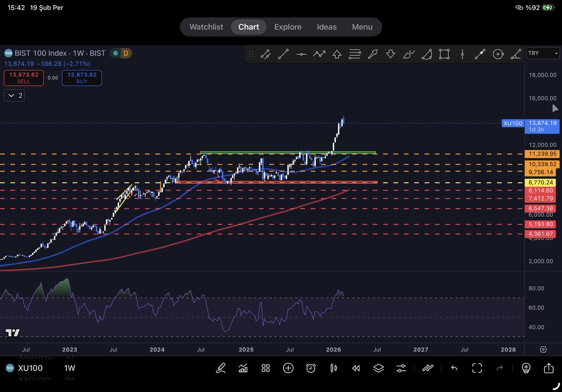
Task: Select the arc curve tool
Action: pos(427,54)
